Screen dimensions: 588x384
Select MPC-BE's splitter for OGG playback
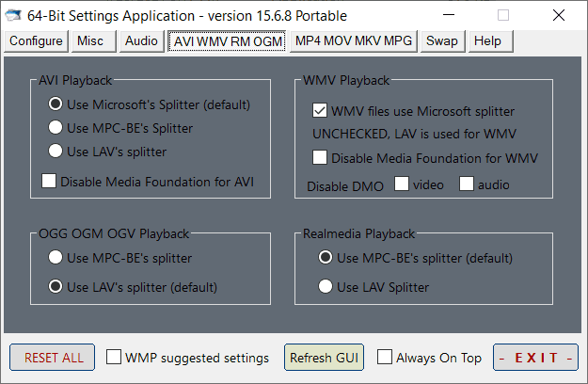point(56,257)
